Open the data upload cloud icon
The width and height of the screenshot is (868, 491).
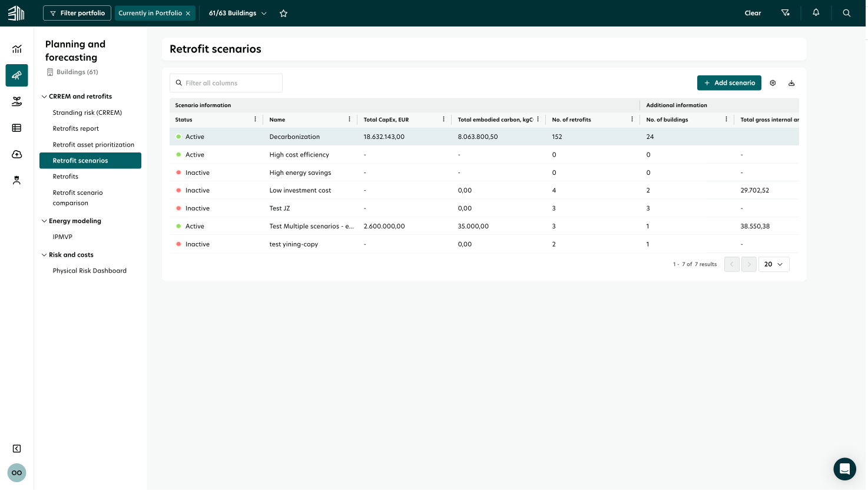pos(16,154)
